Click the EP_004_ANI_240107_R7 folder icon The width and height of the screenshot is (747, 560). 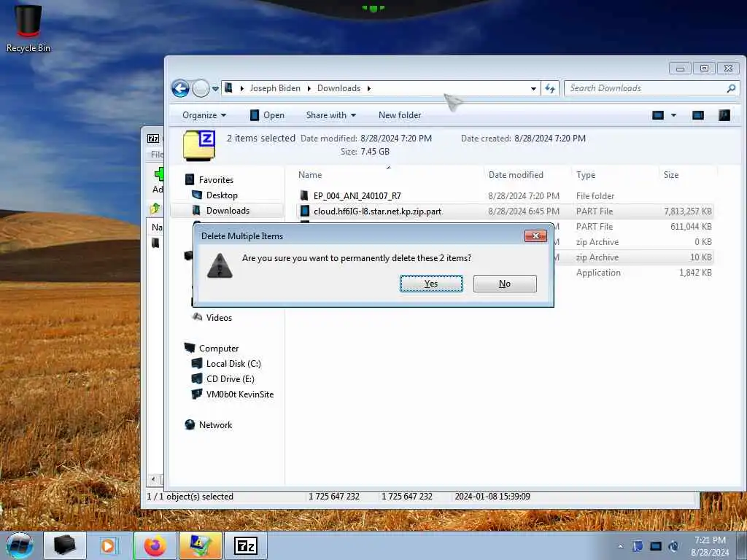point(304,195)
